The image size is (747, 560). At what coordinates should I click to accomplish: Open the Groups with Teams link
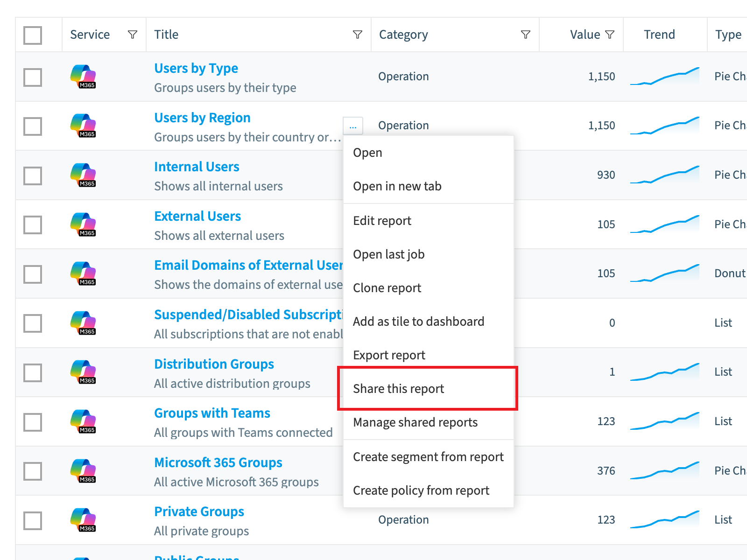tap(212, 413)
